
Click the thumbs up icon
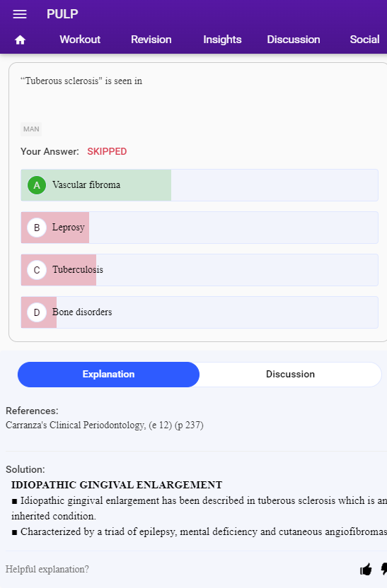[x=366, y=569]
